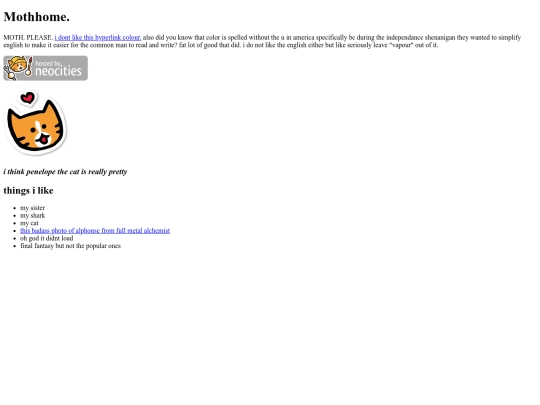The image size is (540, 405).
Task: Click the red heart above the cat
Action: coord(28,98)
